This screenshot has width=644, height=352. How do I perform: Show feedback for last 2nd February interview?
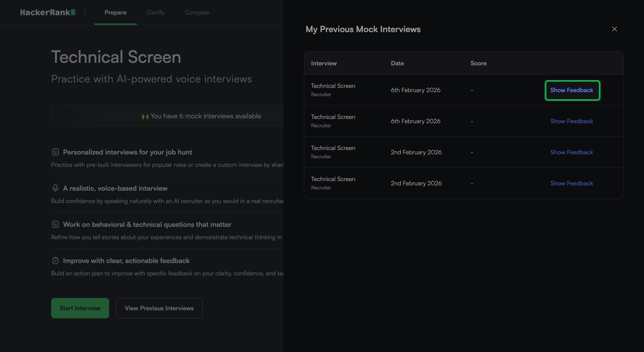(x=572, y=183)
